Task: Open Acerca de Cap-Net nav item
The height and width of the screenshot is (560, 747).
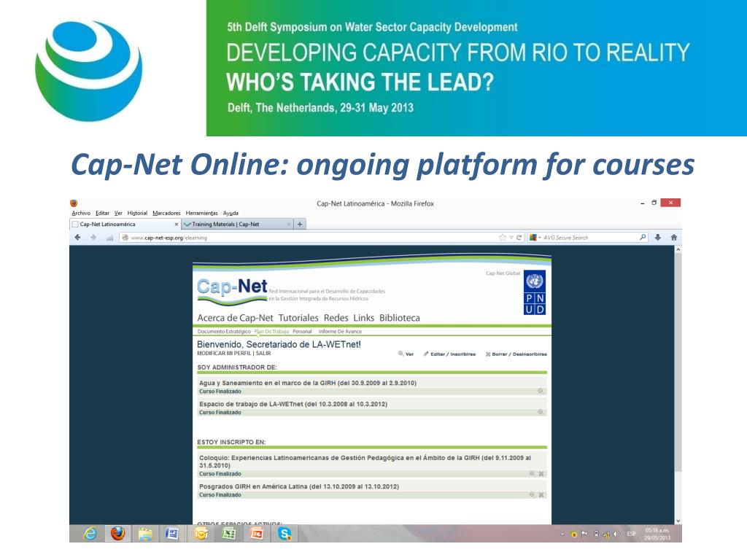Action: pos(236,318)
